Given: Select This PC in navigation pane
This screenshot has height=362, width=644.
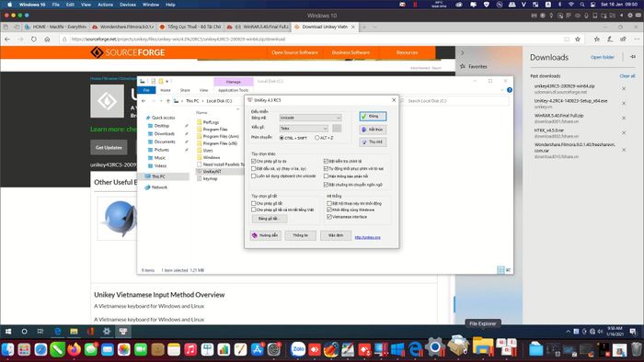Looking at the screenshot, I should (158, 176).
